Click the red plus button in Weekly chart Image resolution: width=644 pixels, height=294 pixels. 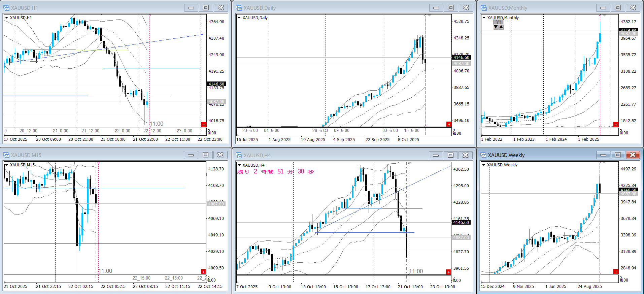616,272
